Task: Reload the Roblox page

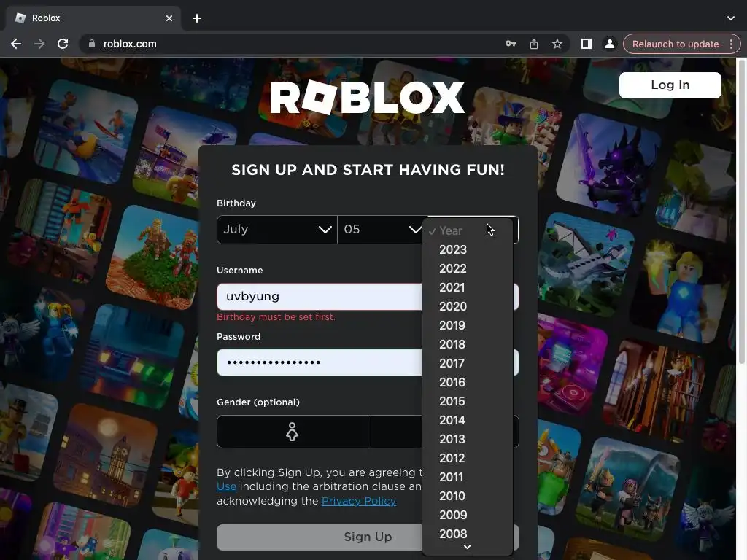Action: point(63,44)
